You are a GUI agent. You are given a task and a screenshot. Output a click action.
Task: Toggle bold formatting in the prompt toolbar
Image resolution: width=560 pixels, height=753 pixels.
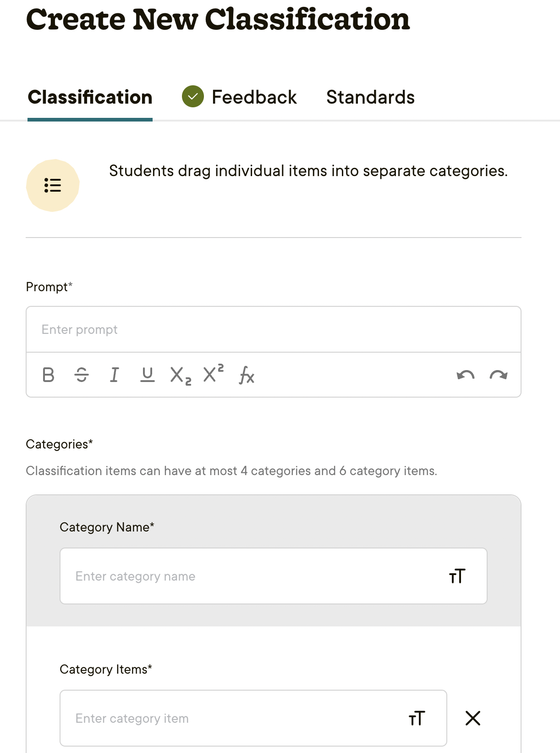coord(48,375)
